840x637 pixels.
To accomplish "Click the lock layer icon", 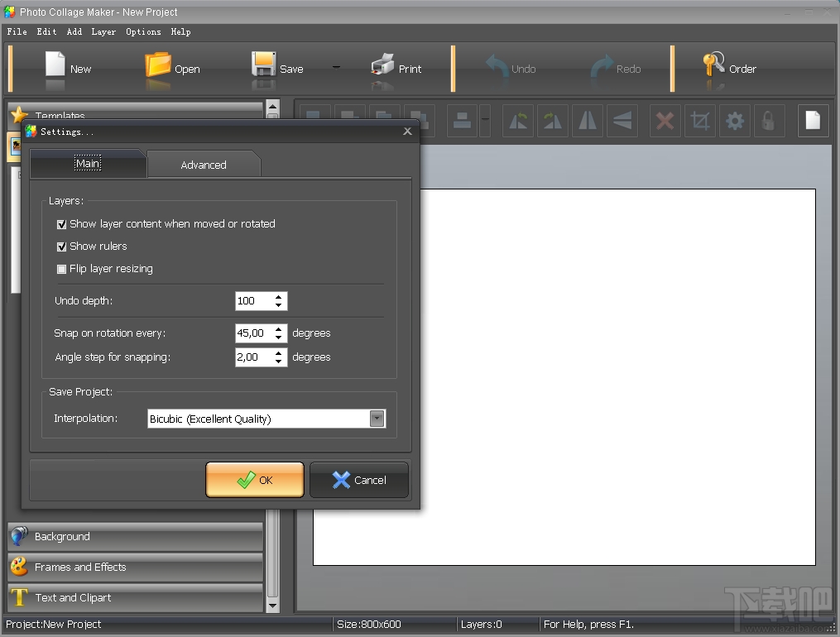I will [770, 121].
